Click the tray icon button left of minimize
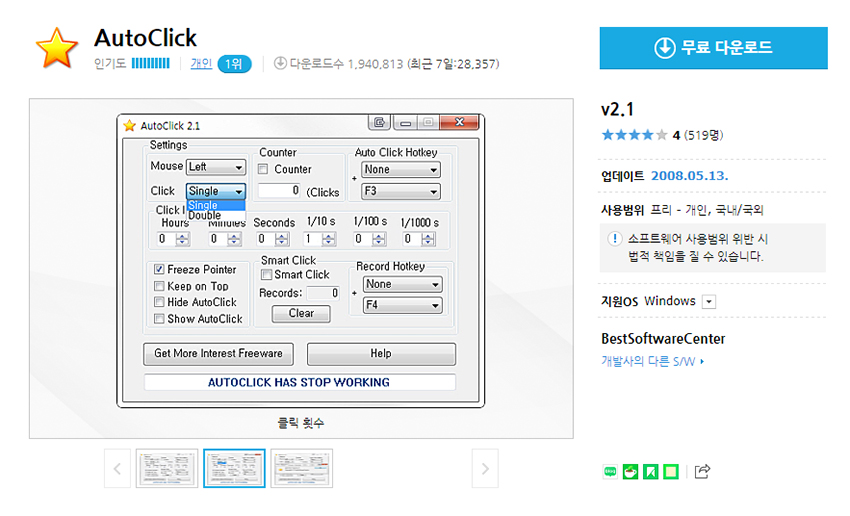The width and height of the screenshot is (850, 516). (x=379, y=122)
